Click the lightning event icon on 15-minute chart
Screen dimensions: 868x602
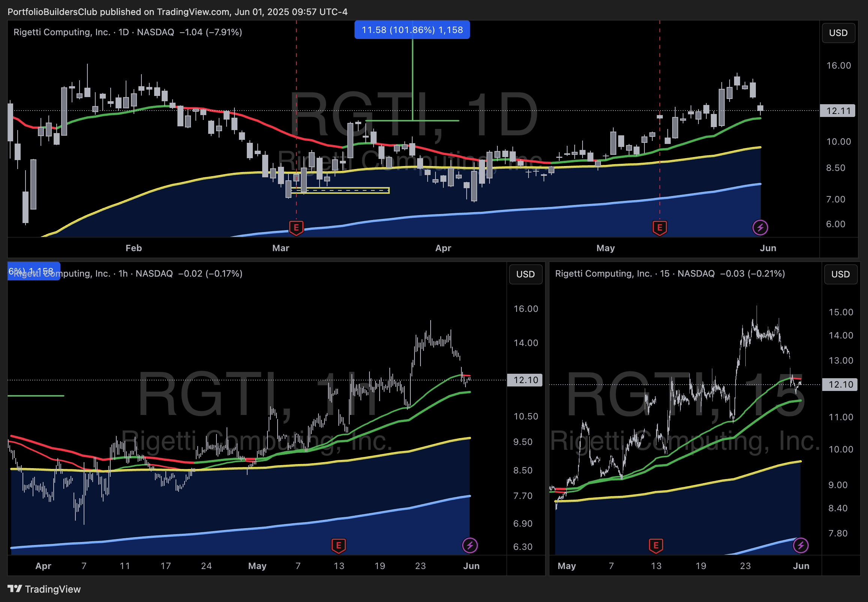[801, 545]
